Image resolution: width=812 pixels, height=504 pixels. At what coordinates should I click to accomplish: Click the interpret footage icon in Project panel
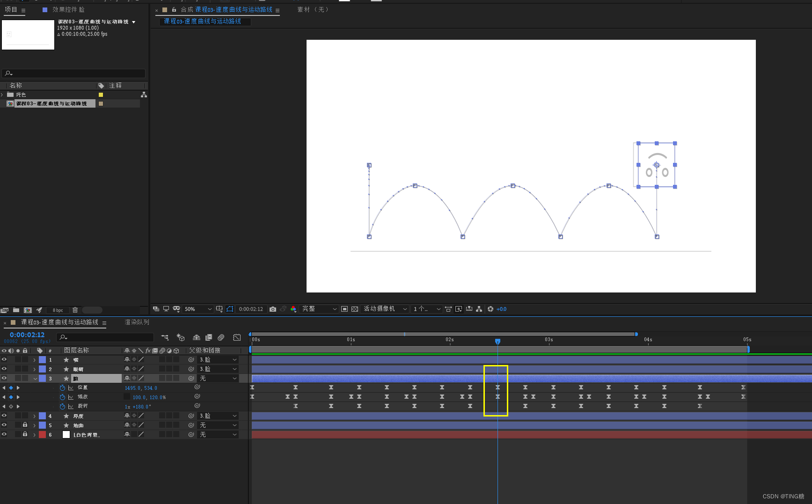click(x=5, y=310)
